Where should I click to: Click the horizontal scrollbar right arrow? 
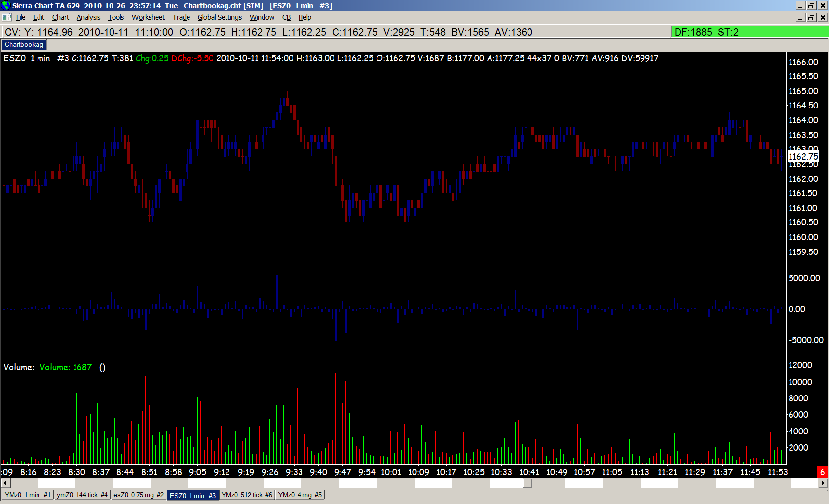(823, 483)
